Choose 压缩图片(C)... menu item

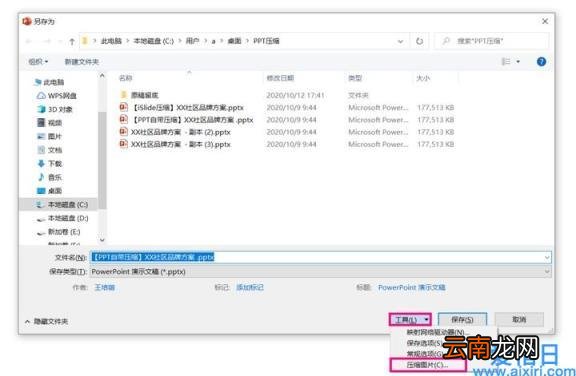427,365
